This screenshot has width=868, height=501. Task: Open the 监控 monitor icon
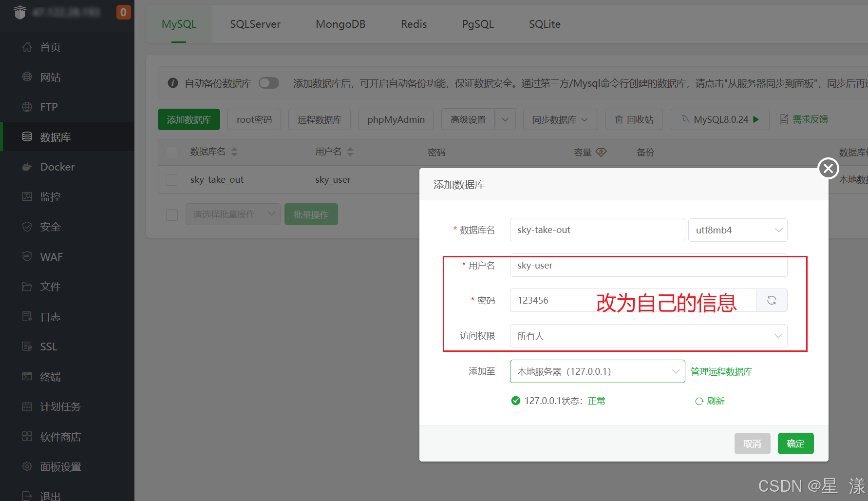[27, 196]
